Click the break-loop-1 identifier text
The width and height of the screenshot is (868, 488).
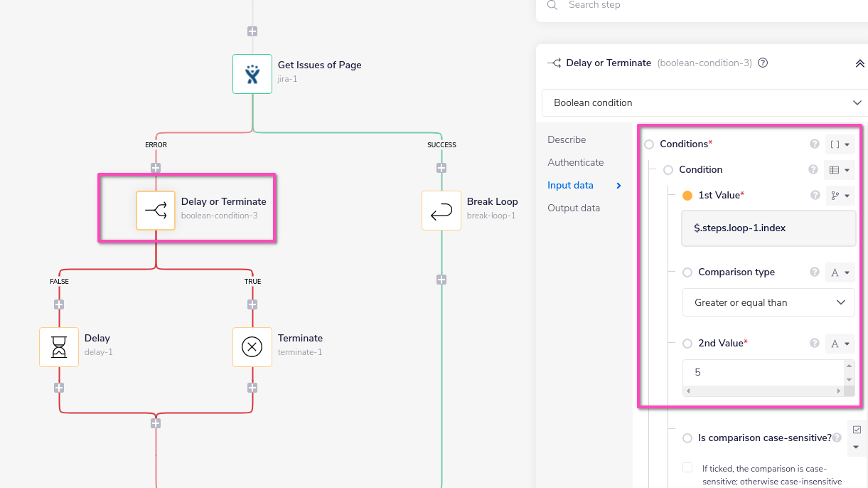[x=491, y=216]
